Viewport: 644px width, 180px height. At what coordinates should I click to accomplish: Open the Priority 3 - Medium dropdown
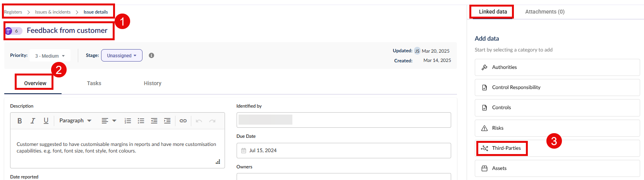pos(50,56)
